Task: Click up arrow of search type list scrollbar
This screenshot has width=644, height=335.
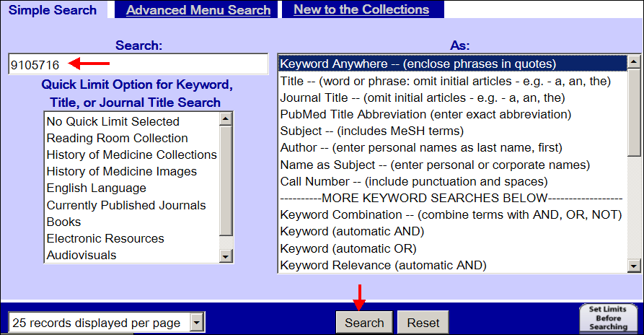Action: tap(634, 61)
